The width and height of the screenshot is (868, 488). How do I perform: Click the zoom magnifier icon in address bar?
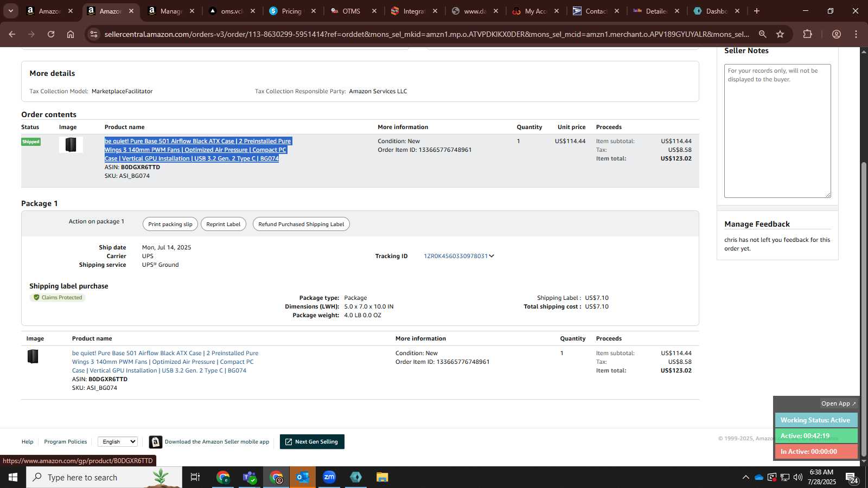coord(762,34)
